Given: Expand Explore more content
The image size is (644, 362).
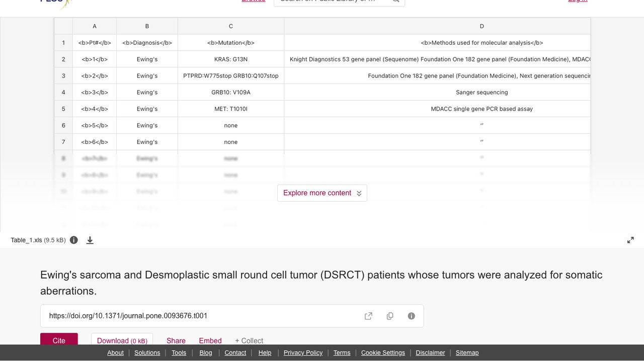Looking at the screenshot, I should 322,193.
